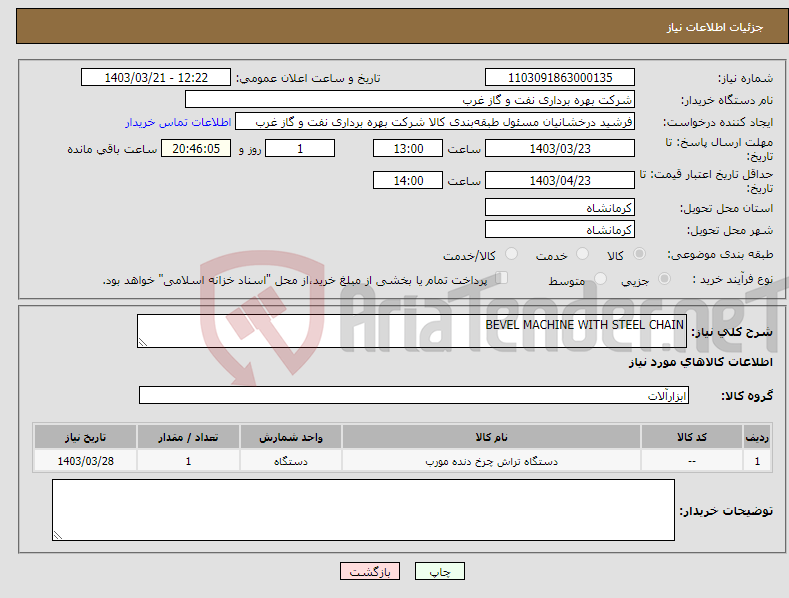Click the شماره نیاز number field
Viewport: 789px width, 598px height.
(x=560, y=78)
